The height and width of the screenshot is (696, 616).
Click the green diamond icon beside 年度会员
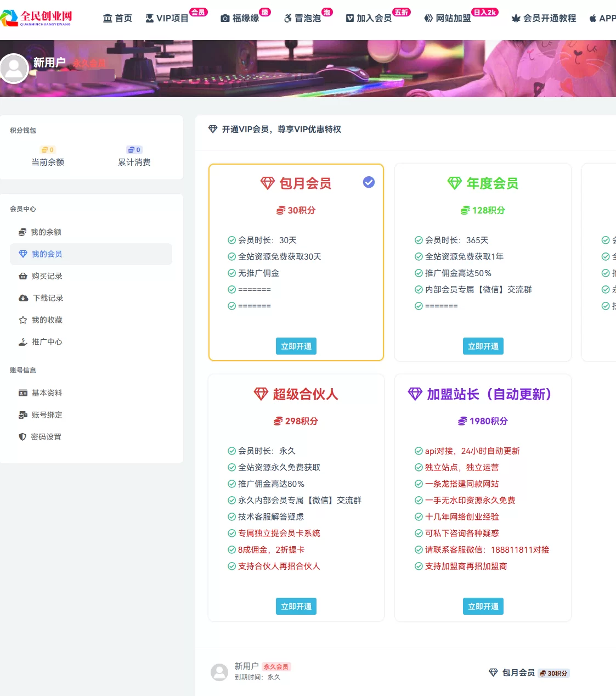(x=455, y=183)
